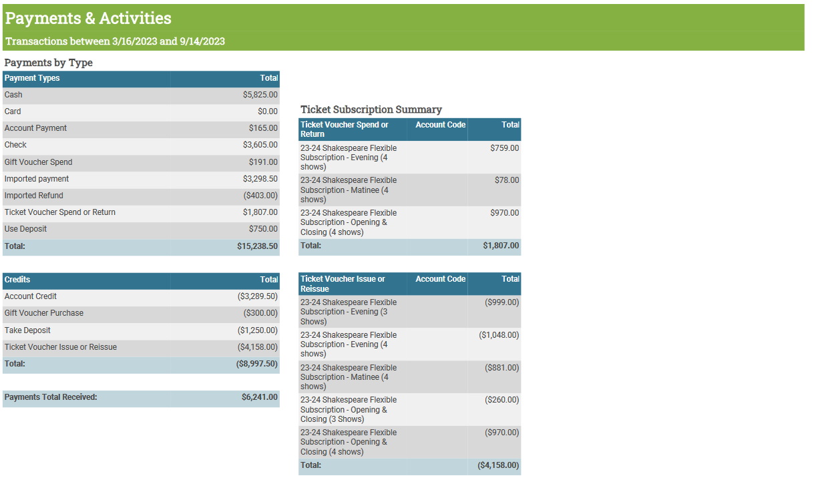Click the ($260.00) issue amount

click(502, 400)
